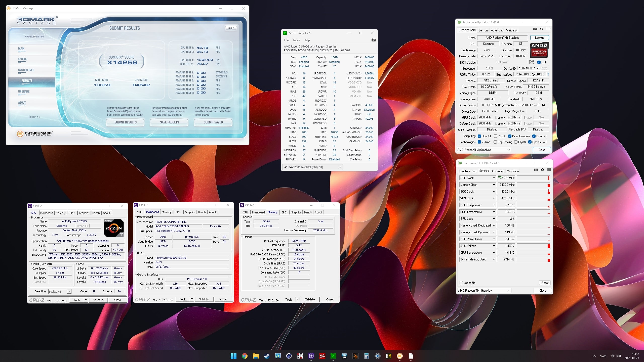Click Reset button in GPU-Z Sensors

[x=545, y=283]
